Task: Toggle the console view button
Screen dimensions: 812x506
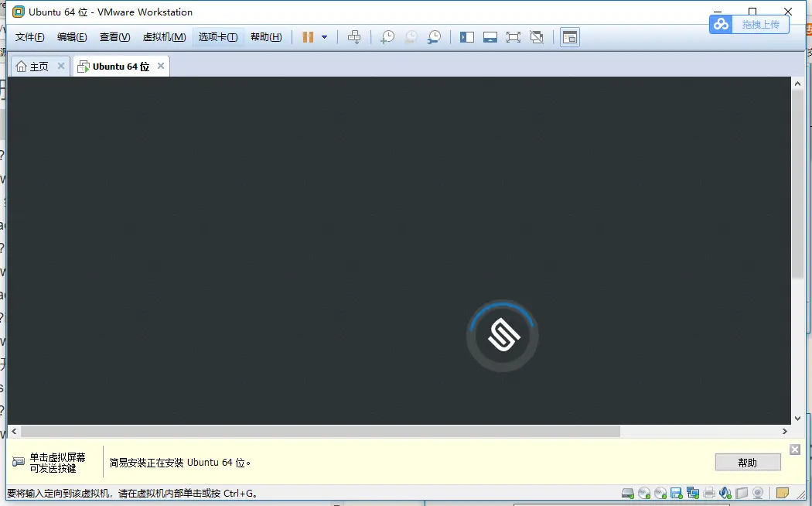Action: tap(570, 37)
